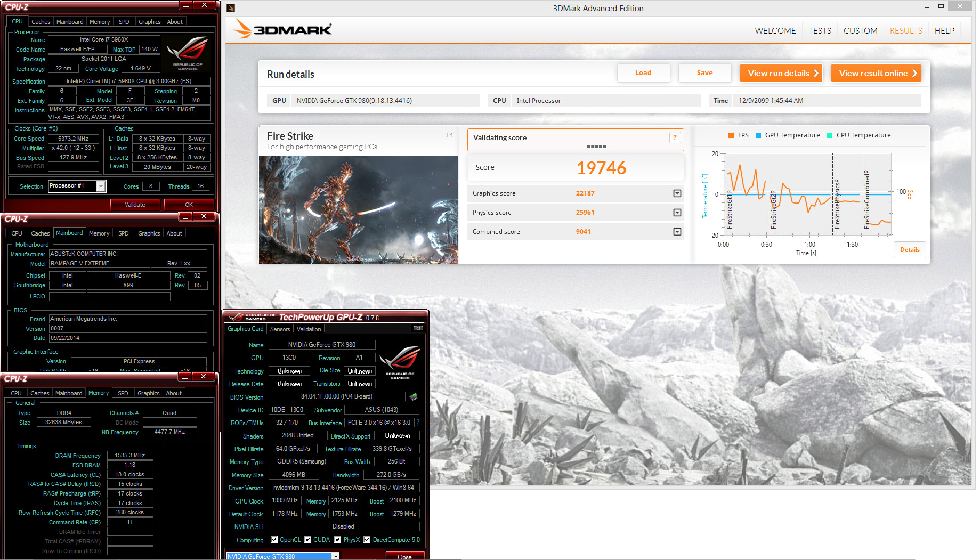Click the GPU-Z BIOS save chip icon

click(x=414, y=396)
